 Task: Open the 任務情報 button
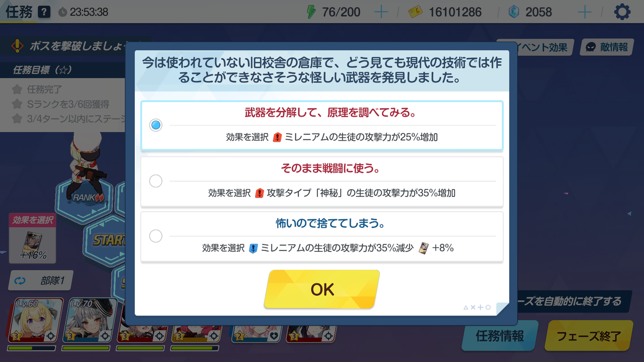[x=500, y=335]
